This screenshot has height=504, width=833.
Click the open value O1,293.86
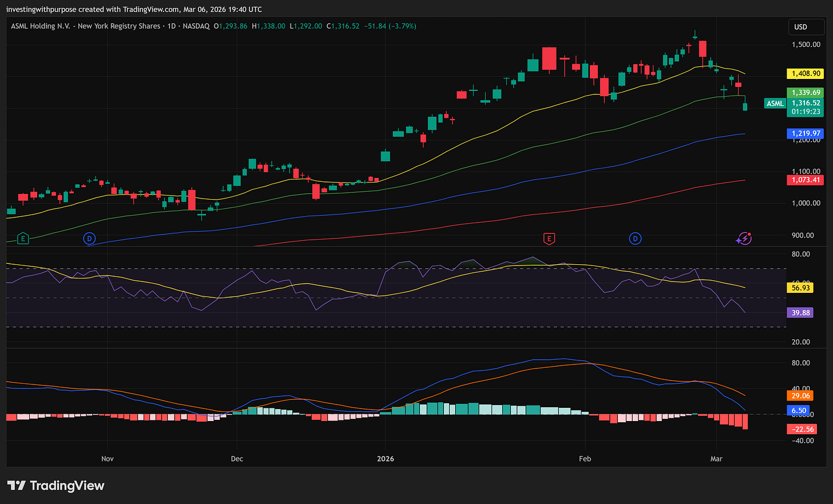(x=231, y=26)
